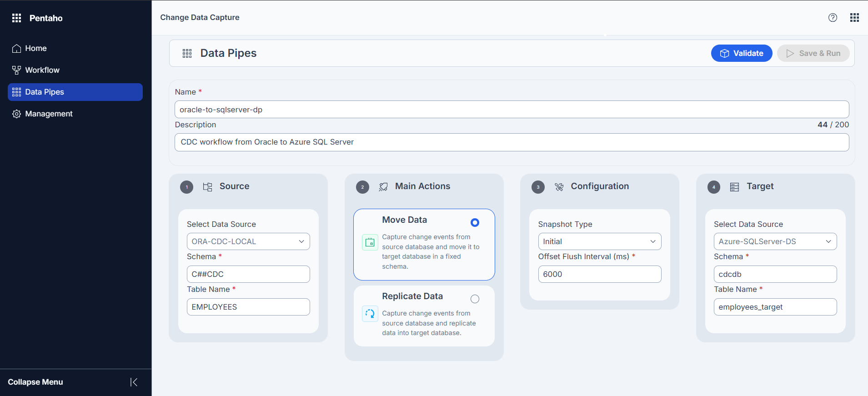Open the target Azure-SQLServer-DS dropdown
This screenshot has height=396, width=868.
click(775, 241)
